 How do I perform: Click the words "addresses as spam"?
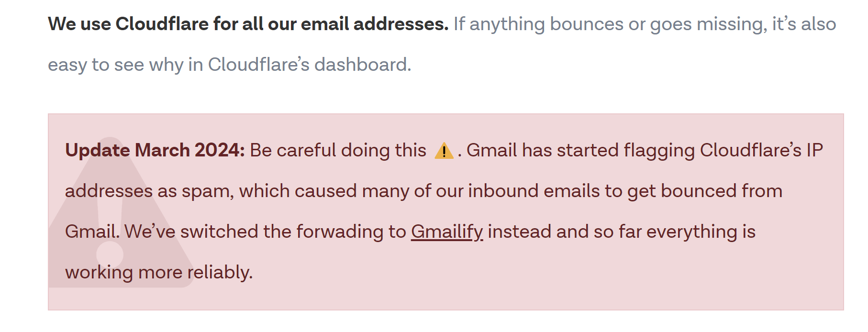[149, 191]
